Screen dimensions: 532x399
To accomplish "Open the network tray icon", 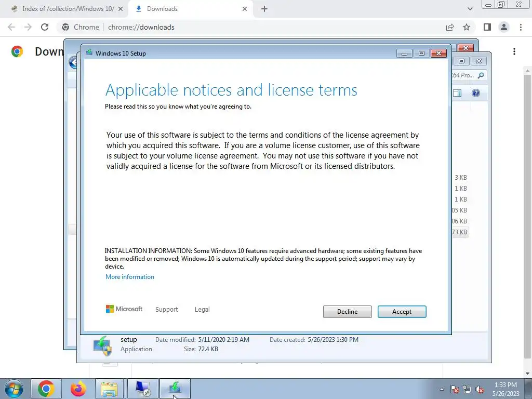I will pyautogui.click(x=467, y=389).
